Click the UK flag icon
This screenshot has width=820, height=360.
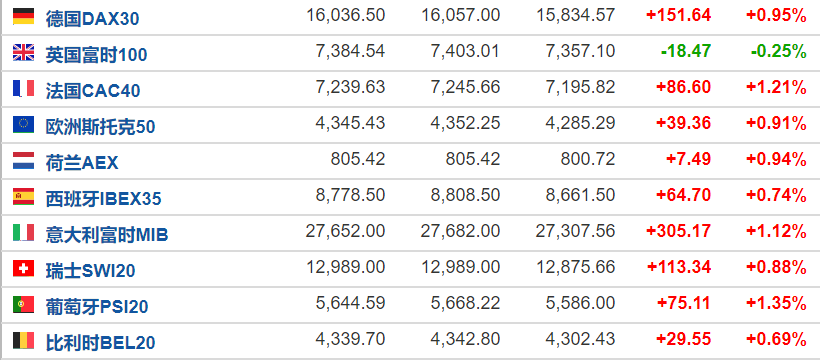click(x=24, y=52)
